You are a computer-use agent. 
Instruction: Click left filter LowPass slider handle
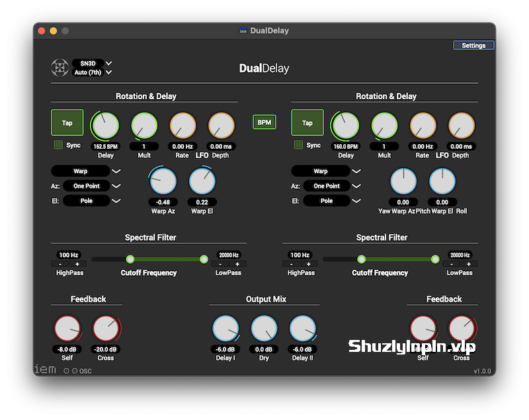[204, 259]
